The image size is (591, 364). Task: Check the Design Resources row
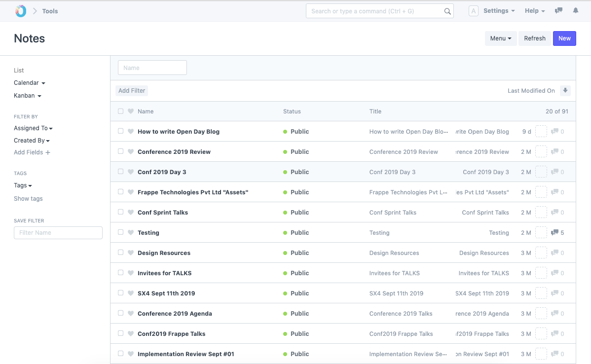click(x=120, y=253)
